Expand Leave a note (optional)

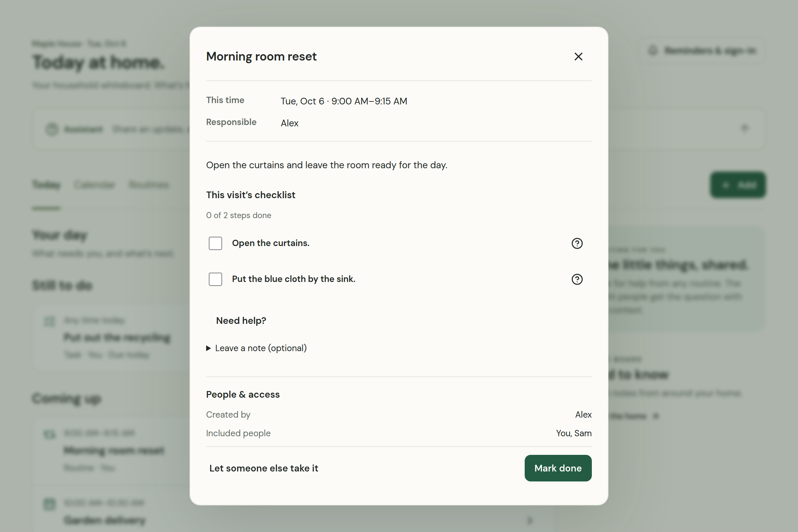(256, 348)
